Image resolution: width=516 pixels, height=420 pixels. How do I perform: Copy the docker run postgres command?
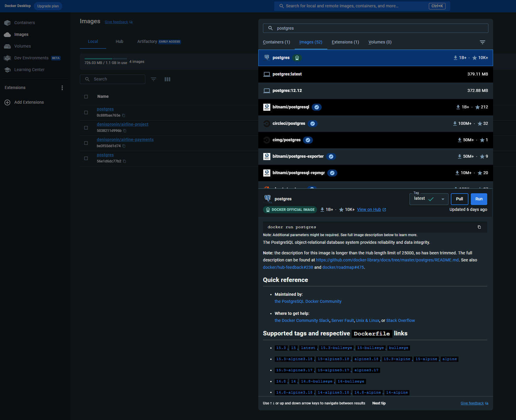point(479,227)
